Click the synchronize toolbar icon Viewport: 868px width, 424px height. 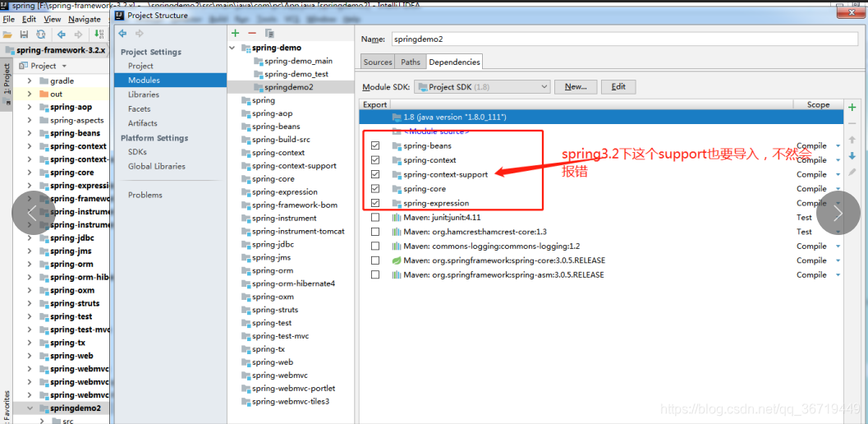tap(41, 35)
